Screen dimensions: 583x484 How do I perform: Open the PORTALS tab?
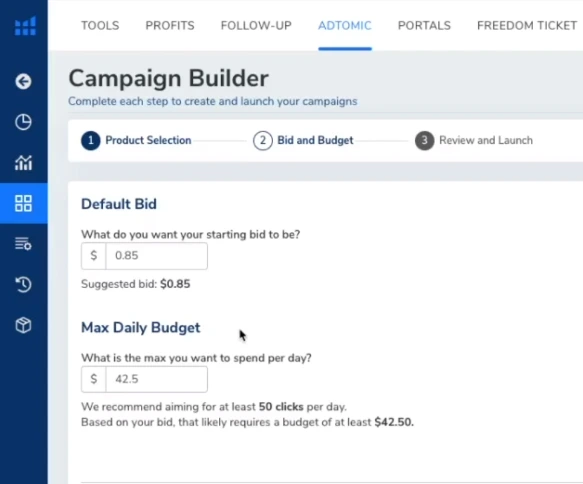pyautogui.click(x=424, y=26)
